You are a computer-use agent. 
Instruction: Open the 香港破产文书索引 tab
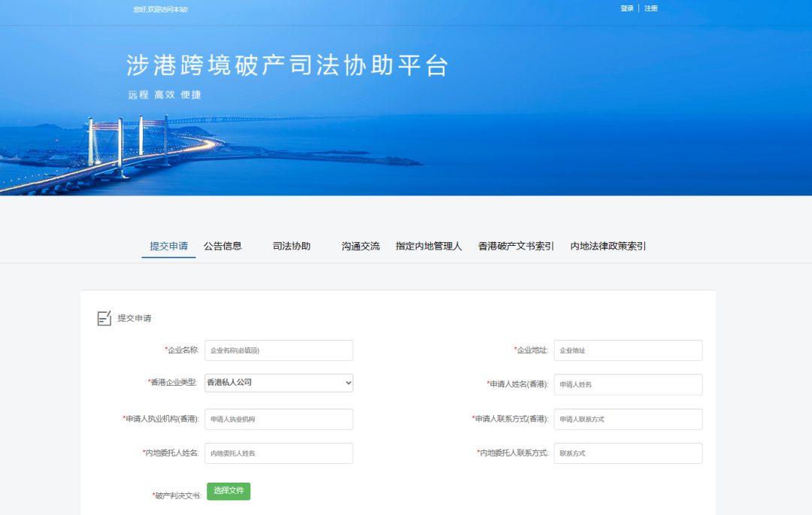click(516, 246)
